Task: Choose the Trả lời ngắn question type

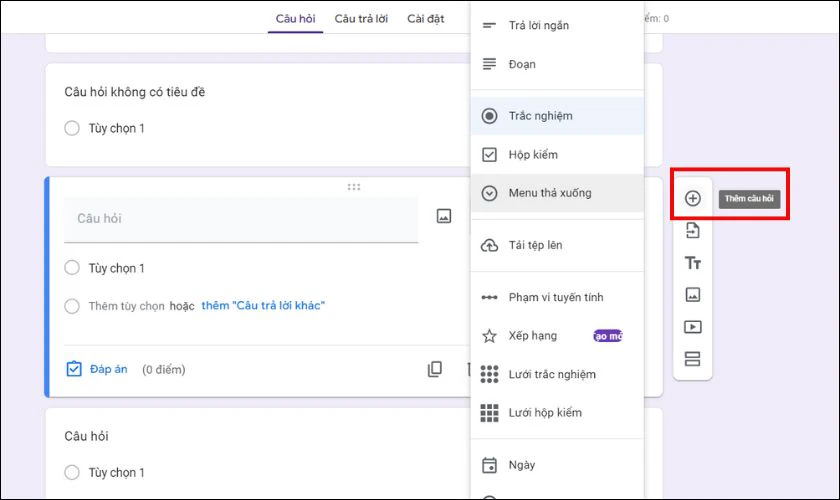Action: pos(557,25)
